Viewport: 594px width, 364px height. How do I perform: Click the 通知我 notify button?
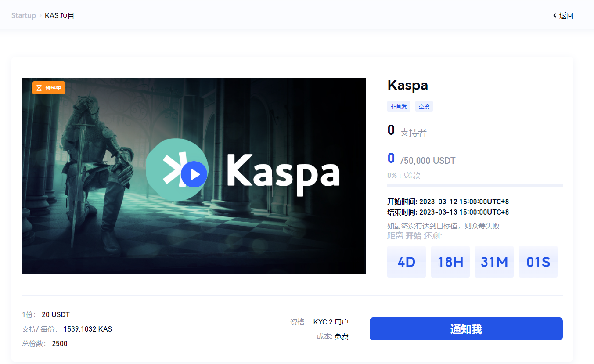click(x=466, y=329)
